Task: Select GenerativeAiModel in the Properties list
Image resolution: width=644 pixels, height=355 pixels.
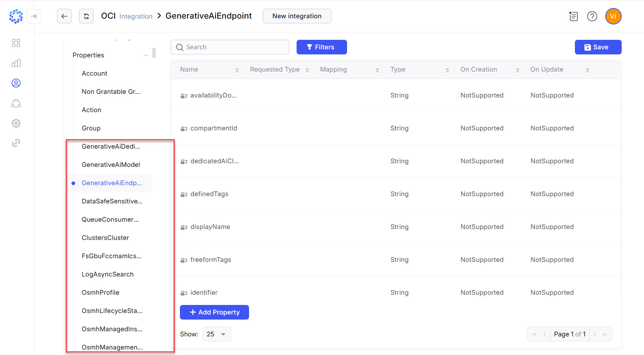Action: tap(111, 164)
